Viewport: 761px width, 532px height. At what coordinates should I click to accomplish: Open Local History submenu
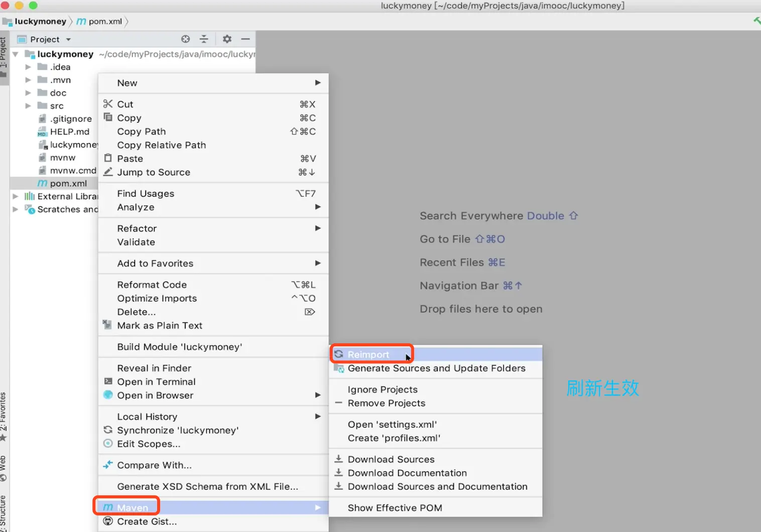(x=213, y=417)
